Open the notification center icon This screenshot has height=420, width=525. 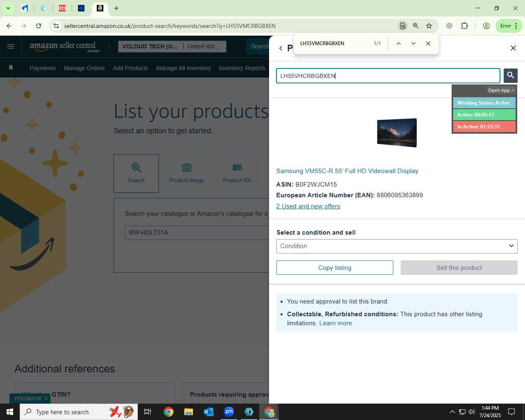pos(511,412)
